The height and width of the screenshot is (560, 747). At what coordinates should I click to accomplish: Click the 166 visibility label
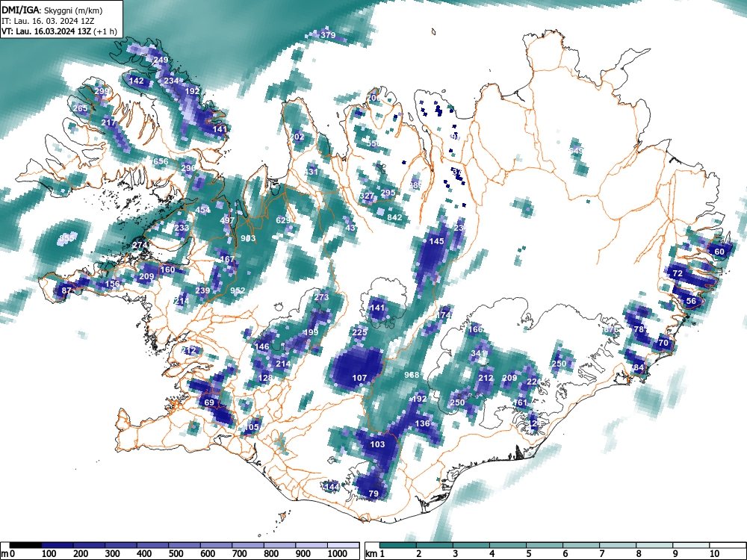click(x=475, y=329)
